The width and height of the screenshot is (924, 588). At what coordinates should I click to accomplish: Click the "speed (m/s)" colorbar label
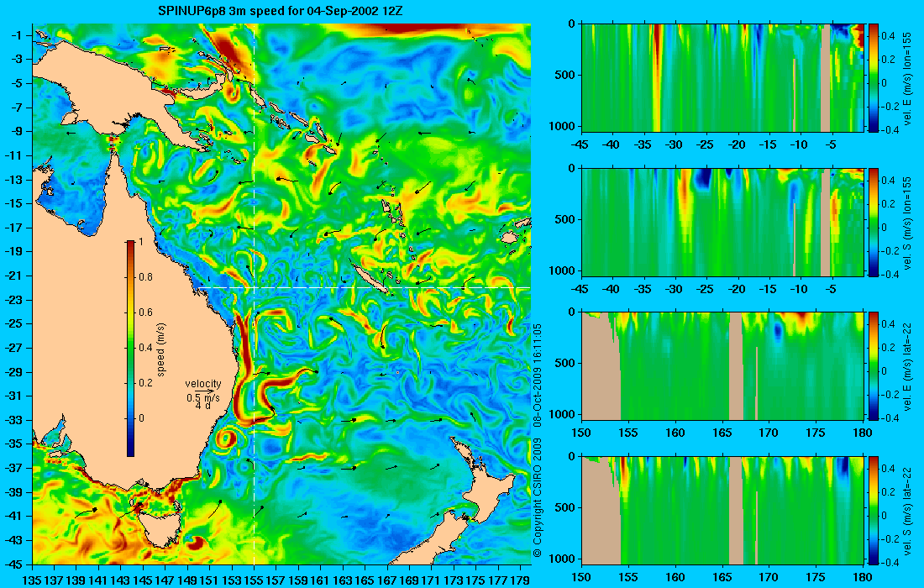[161, 349]
